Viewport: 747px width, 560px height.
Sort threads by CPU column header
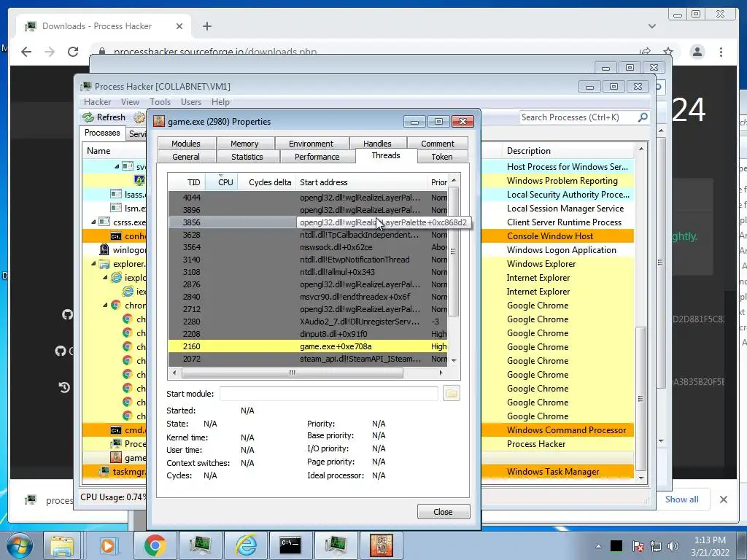click(222, 182)
